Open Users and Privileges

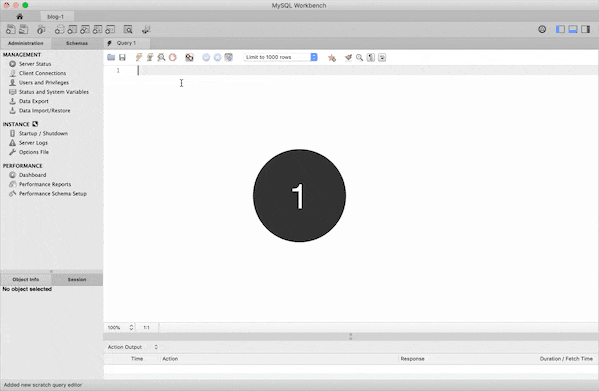point(44,82)
